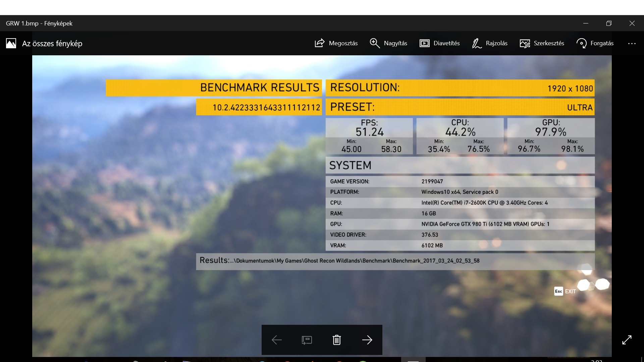Image resolution: width=644 pixels, height=362 pixels.
Task: Click the GPU max value 98.1%
Action: click(573, 149)
